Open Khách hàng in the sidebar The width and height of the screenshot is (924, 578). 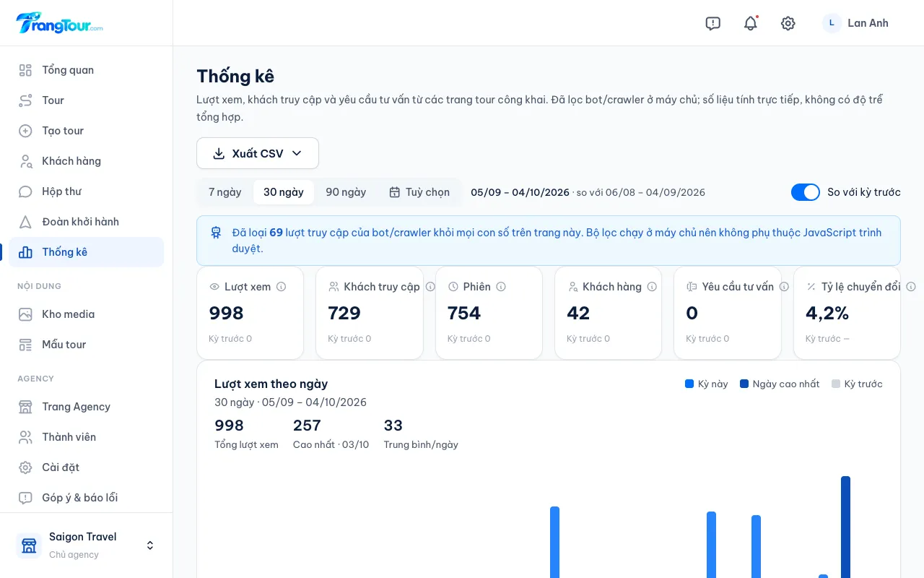87,161
